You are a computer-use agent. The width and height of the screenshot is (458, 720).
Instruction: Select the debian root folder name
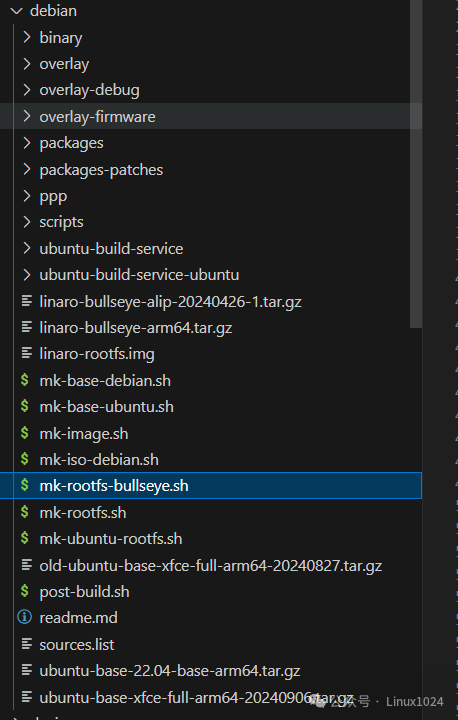(53, 11)
